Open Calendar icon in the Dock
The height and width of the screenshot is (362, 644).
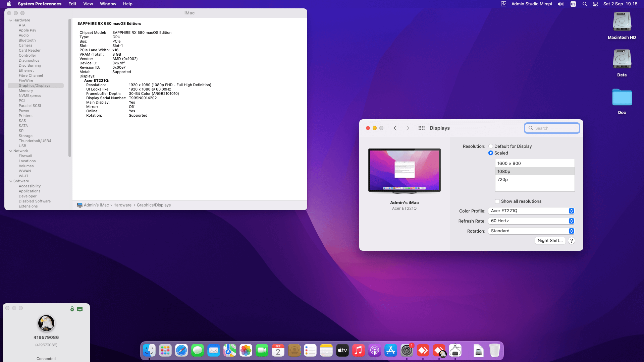[278, 351]
